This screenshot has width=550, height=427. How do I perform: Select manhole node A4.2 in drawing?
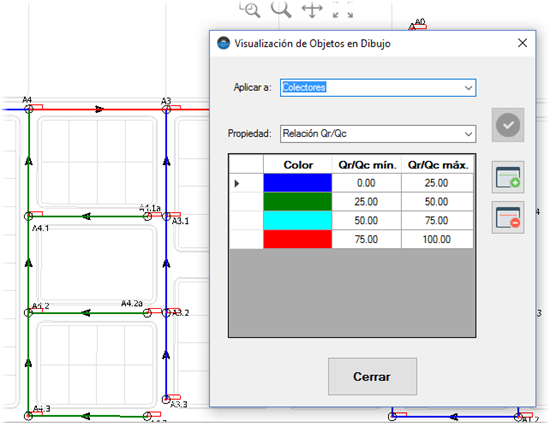click(28, 312)
